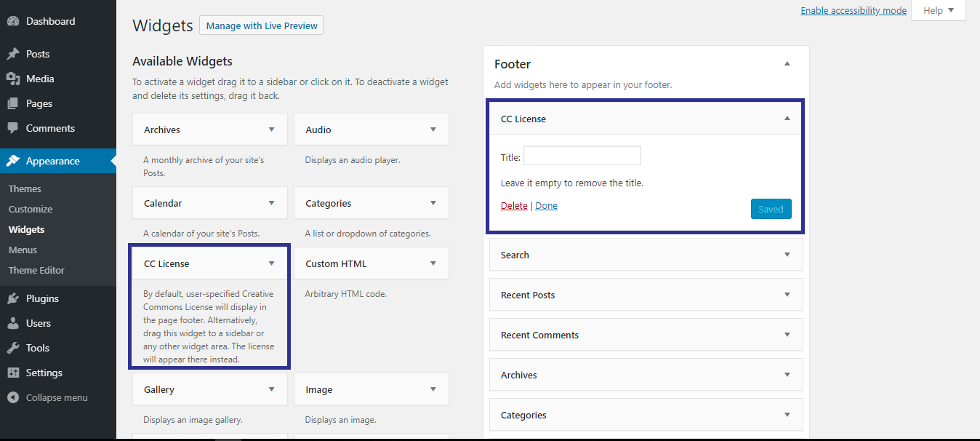Open Media via its sidebar icon
Image resolution: width=980 pixels, height=441 pixels.
pyautogui.click(x=13, y=79)
